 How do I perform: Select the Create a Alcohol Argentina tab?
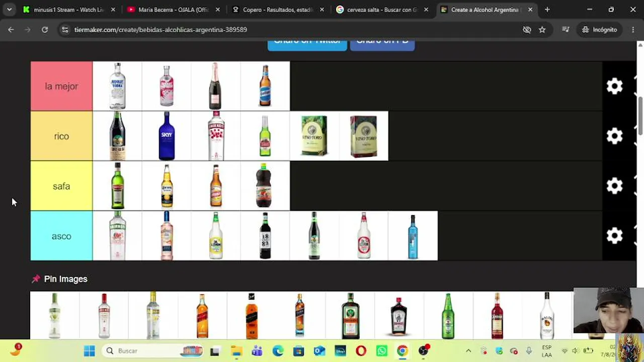(x=487, y=10)
